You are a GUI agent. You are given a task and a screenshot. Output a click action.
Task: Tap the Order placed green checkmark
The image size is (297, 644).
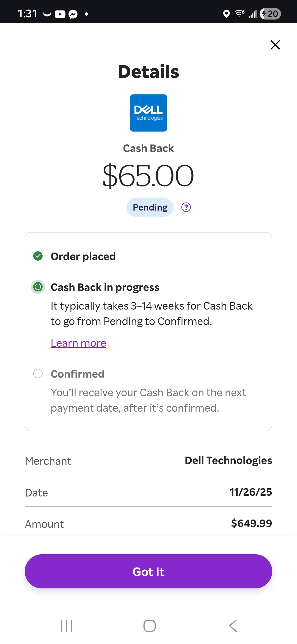coord(38,256)
